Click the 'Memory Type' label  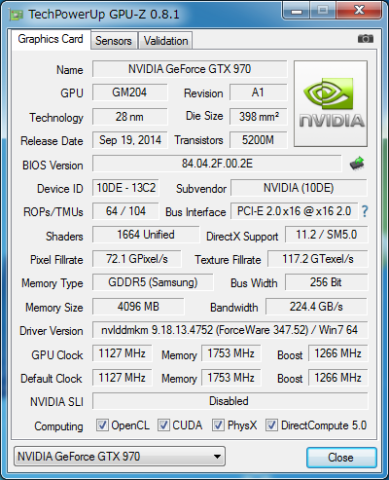(52, 283)
